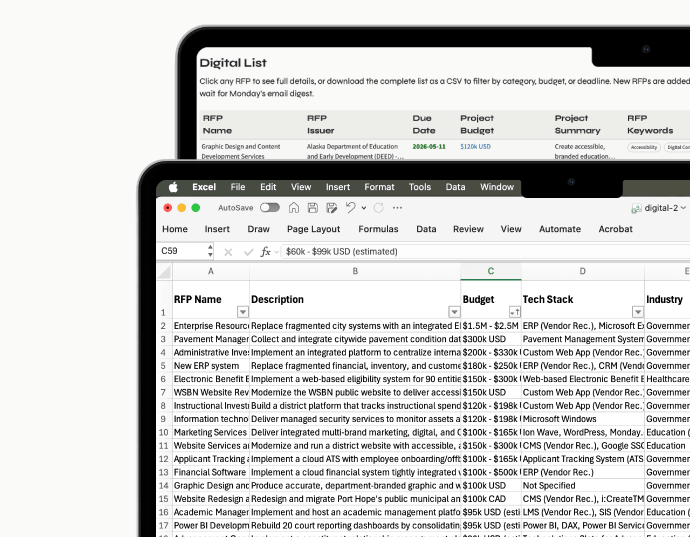Switch to the Page Layout ribbon tab
690x537 pixels.
click(313, 229)
